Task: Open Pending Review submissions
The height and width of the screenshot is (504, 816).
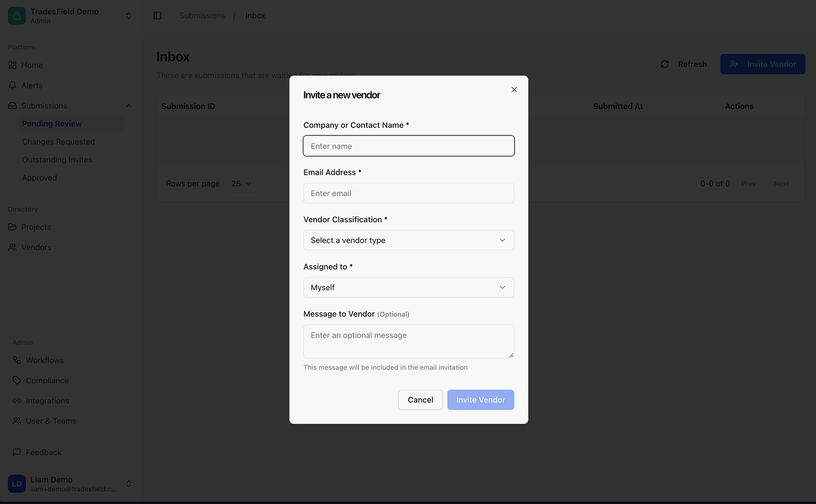Action: point(52,124)
